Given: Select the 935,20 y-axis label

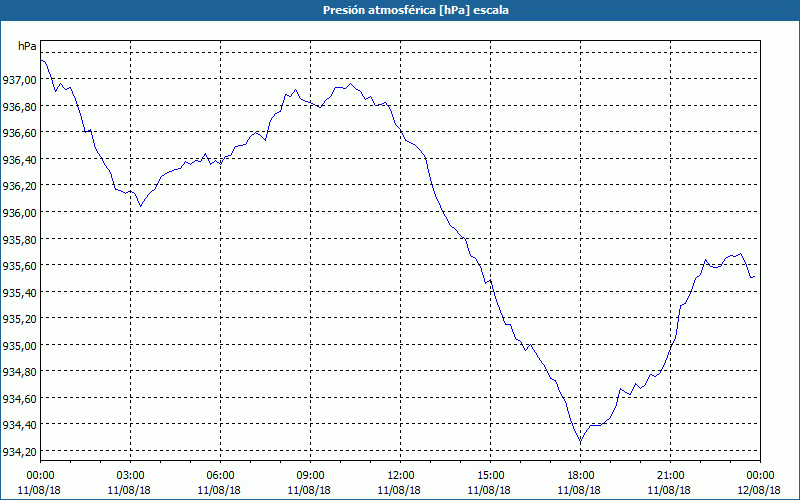Looking at the screenshot, I should pos(19,318).
